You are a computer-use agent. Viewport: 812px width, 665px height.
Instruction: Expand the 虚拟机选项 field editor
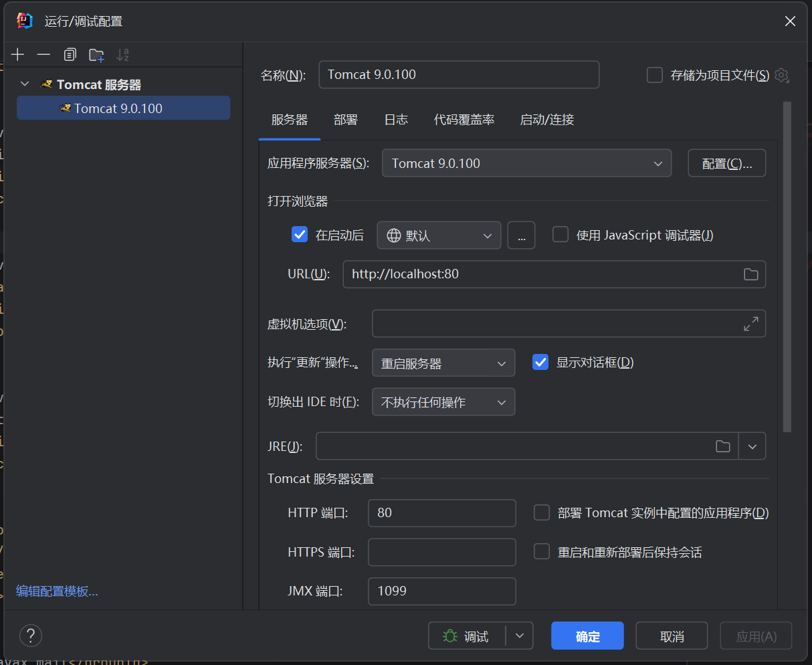(751, 324)
